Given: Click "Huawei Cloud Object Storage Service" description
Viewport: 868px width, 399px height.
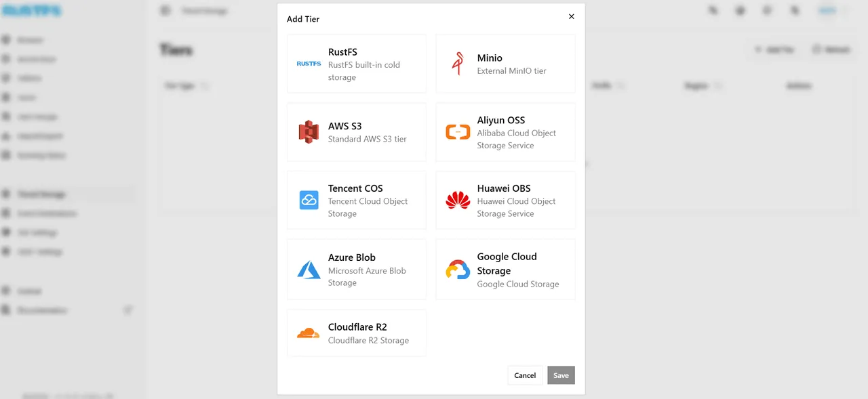Looking at the screenshot, I should click(517, 207).
